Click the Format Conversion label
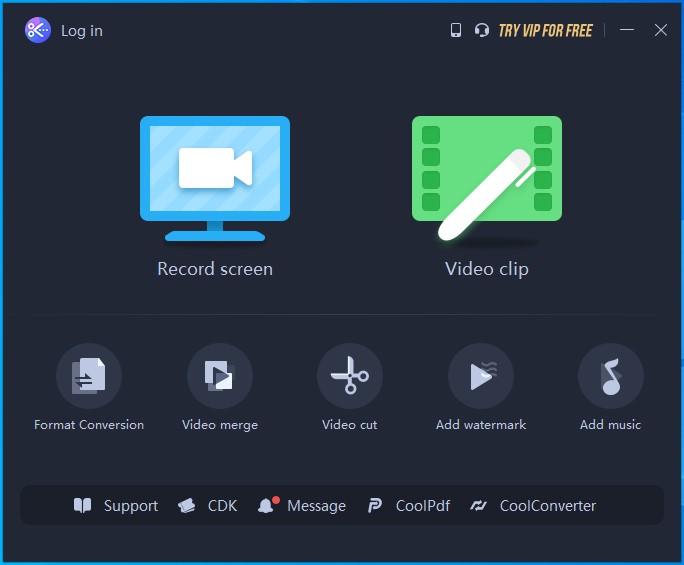684x565 pixels. point(89,425)
